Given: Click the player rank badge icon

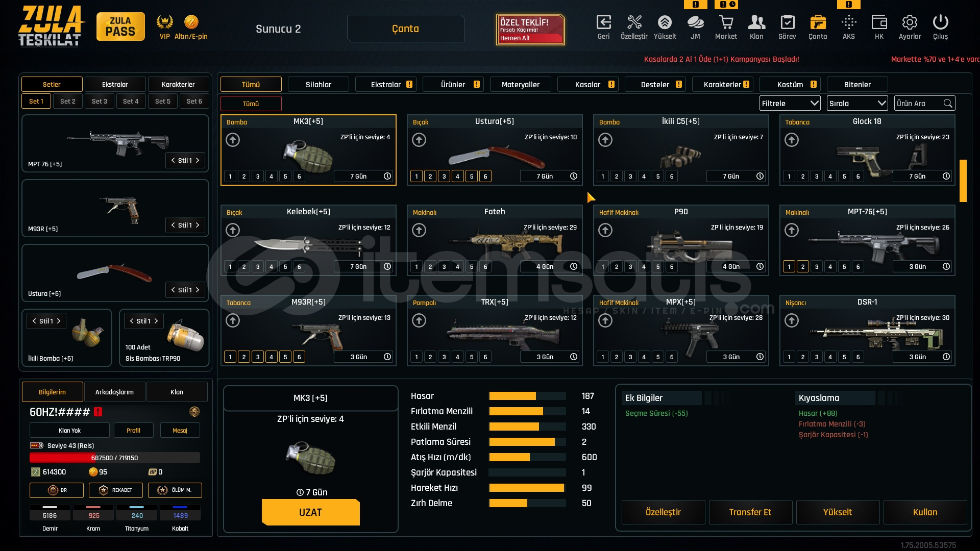Looking at the screenshot, I should 194,412.
